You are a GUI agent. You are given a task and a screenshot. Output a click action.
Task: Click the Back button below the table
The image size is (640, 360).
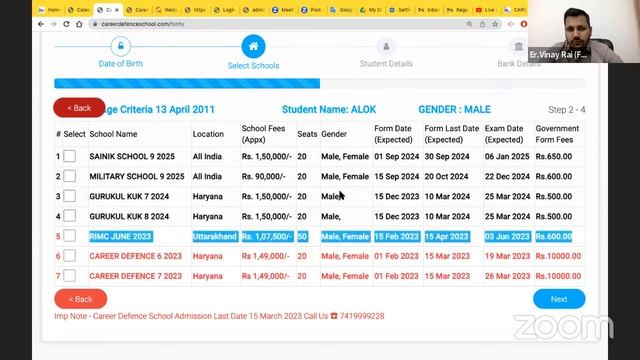point(80,299)
